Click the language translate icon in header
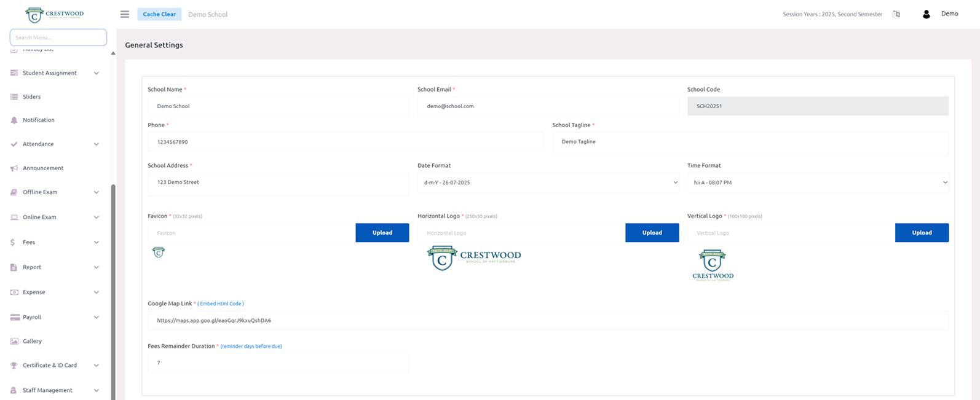 896,14
